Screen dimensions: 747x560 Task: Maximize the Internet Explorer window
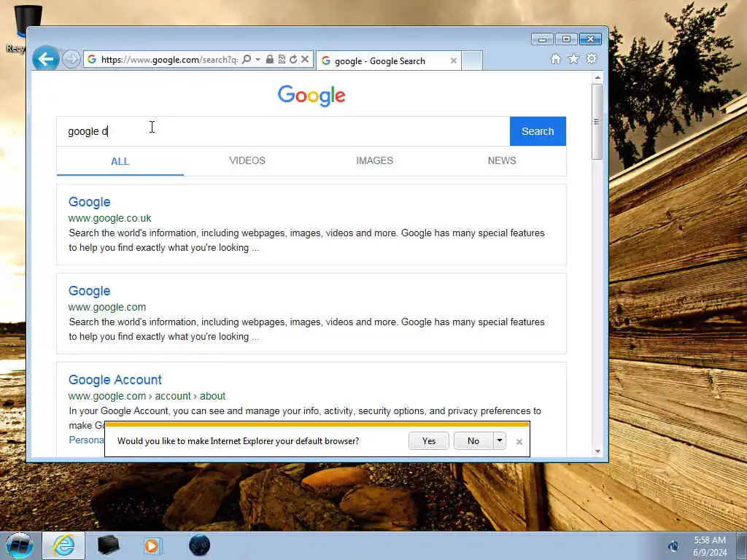(566, 39)
